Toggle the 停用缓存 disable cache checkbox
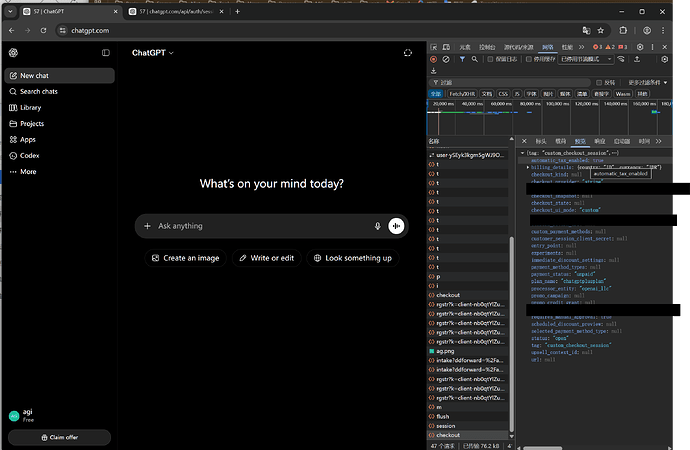Image resolution: width=690 pixels, height=450 pixels. click(529, 59)
